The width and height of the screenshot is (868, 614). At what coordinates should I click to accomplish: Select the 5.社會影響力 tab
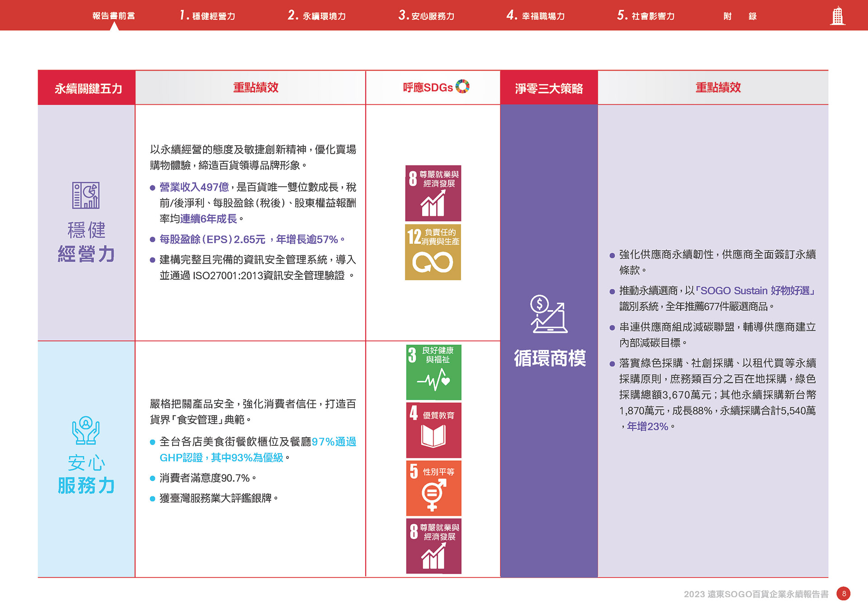tap(646, 16)
